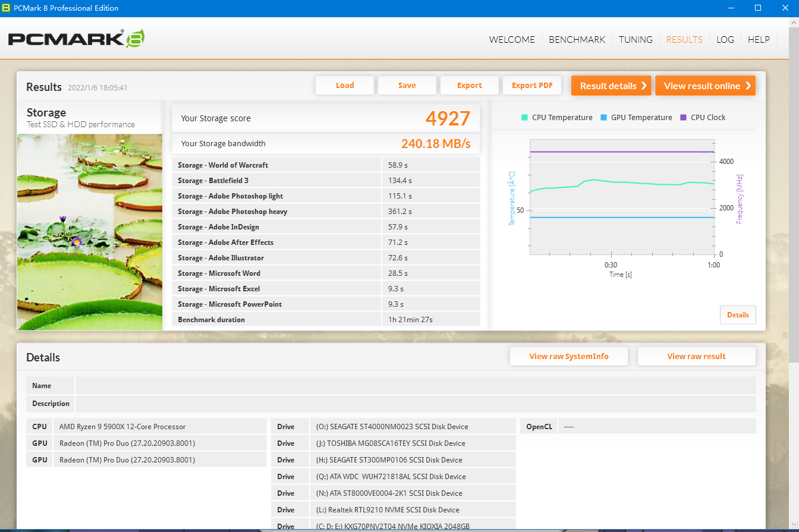Open the TUNING tab
This screenshot has height=532, width=799.
tap(636, 39)
